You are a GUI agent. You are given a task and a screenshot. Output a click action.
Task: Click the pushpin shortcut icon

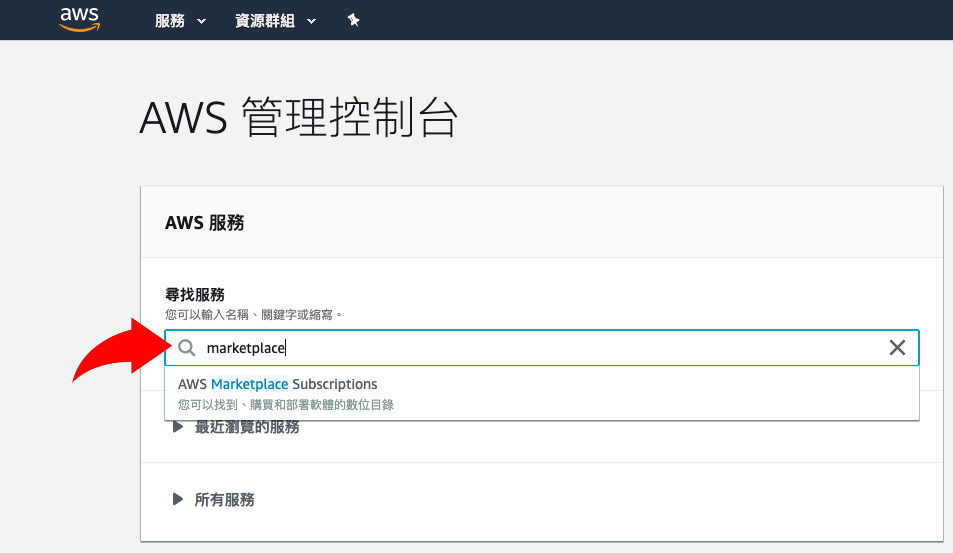(353, 21)
